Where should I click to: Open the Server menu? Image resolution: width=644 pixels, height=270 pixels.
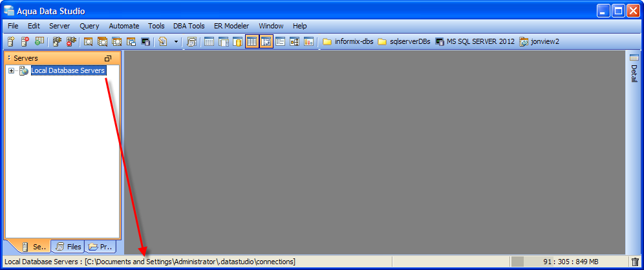click(x=59, y=26)
